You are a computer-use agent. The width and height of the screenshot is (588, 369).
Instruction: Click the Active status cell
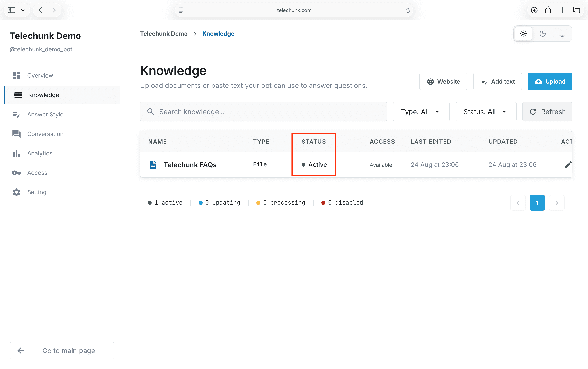(314, 164)
